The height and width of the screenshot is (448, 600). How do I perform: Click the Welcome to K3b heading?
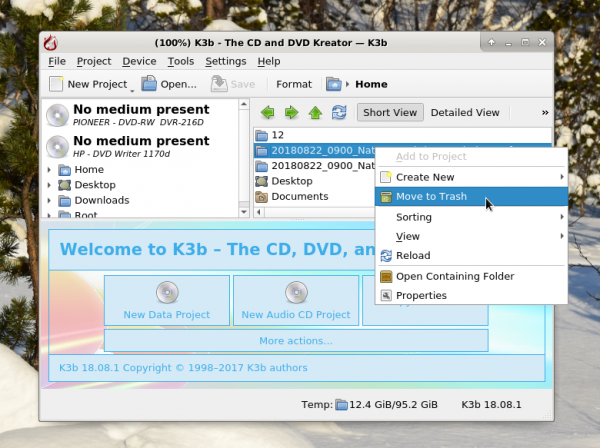[x=217, y=249]
